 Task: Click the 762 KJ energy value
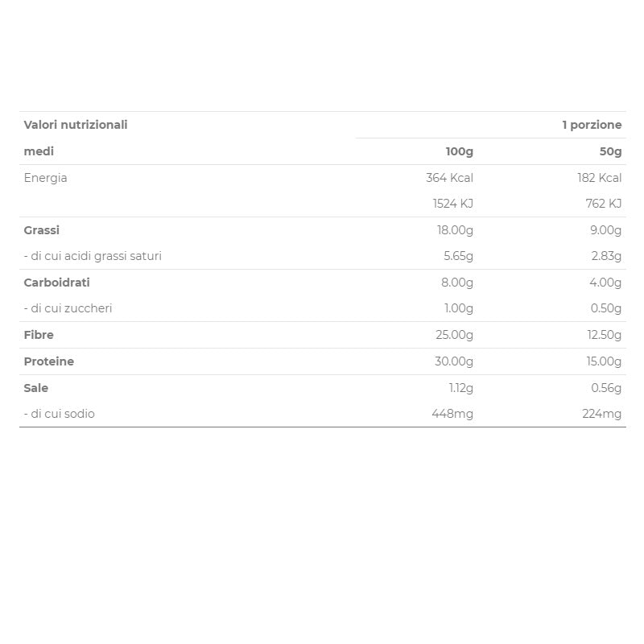coord(603,204)
